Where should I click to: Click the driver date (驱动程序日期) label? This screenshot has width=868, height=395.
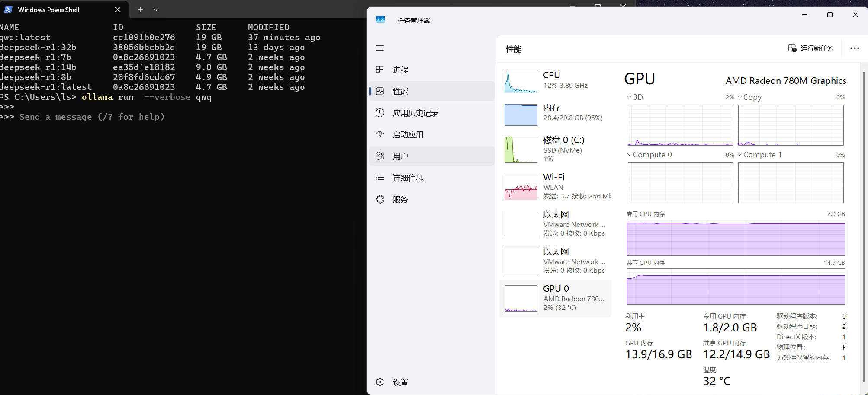click(x=797, y=327)
